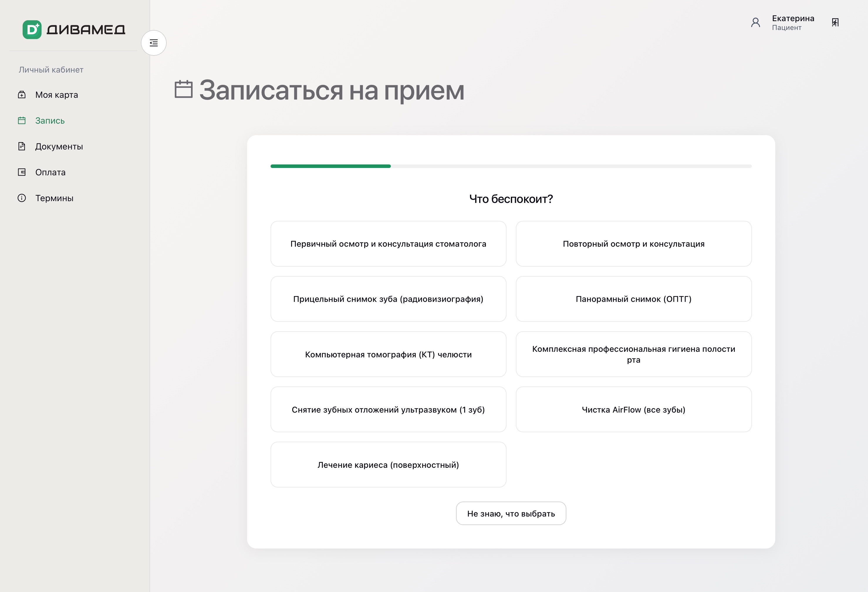The height and width of the screenshot is (592, 868).
Task: Open Оплата section in the sidebar
Action: tap(50, 172)
